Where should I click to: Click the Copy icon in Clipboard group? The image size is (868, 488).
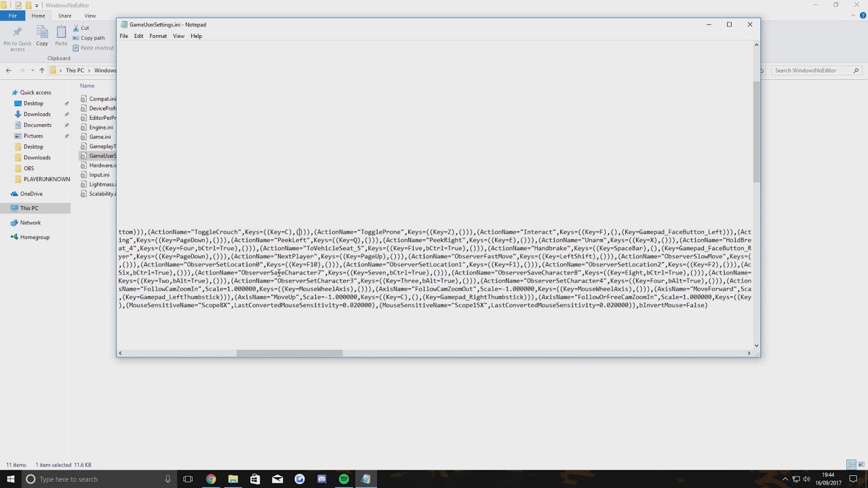42,32
